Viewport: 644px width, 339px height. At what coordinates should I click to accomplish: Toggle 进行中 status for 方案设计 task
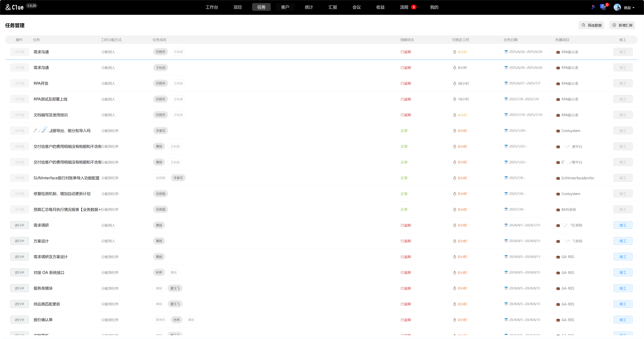(19, 241)
